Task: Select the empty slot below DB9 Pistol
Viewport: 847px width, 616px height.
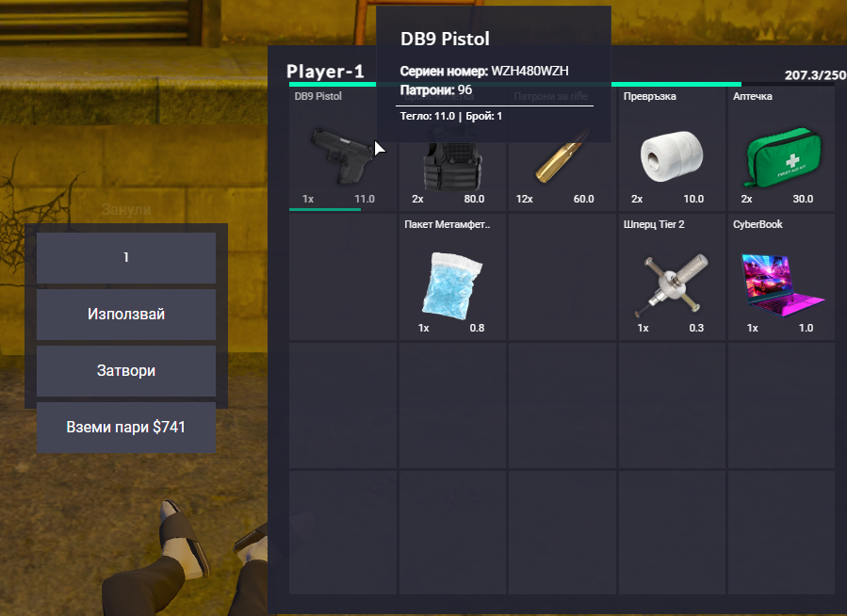Action: click(342, 277)
